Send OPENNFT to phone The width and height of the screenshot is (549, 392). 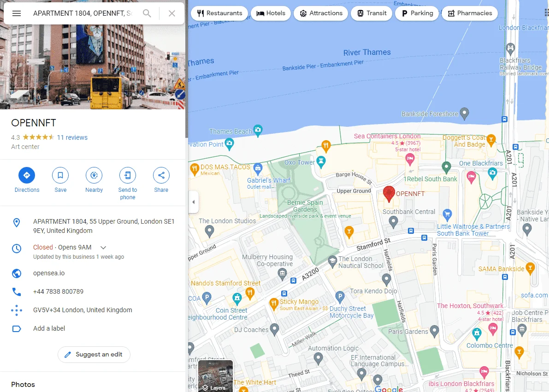pyautogui.click(x=127, y=184)
